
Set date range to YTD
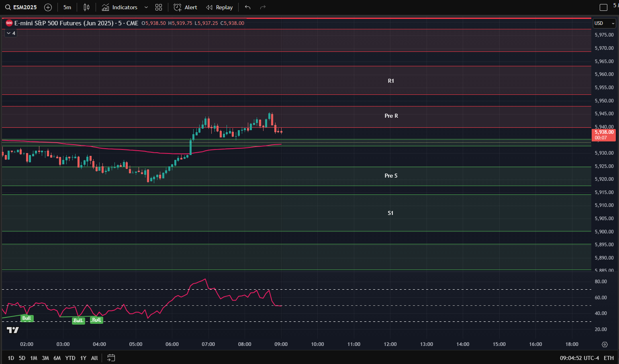[x=70, y=358]
